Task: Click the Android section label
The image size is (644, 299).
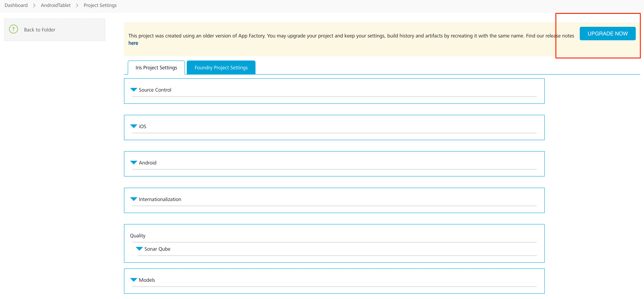Action: [x=147, y=163]
